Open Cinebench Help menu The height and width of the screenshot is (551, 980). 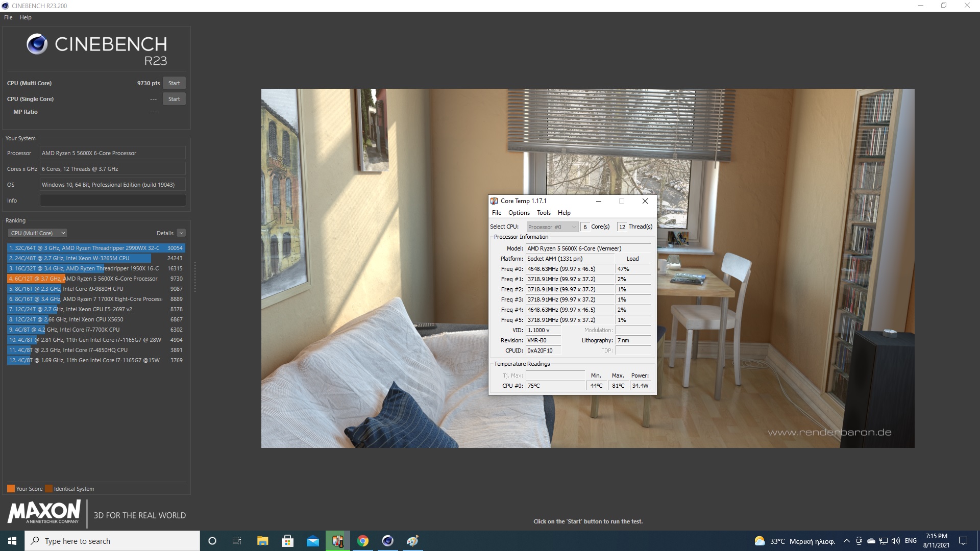tap(26, 17)
